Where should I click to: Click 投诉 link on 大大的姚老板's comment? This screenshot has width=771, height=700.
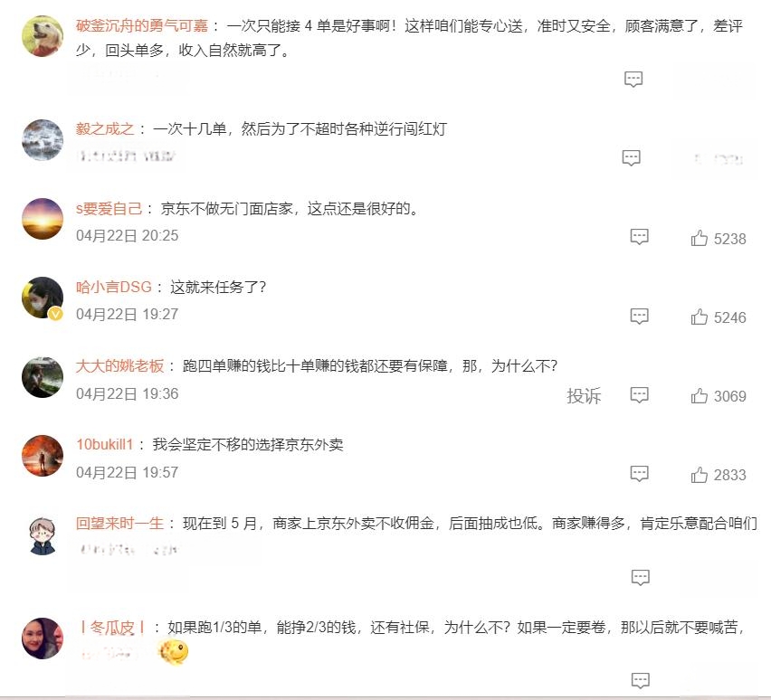pyautogui.click(x=584, y=396)
